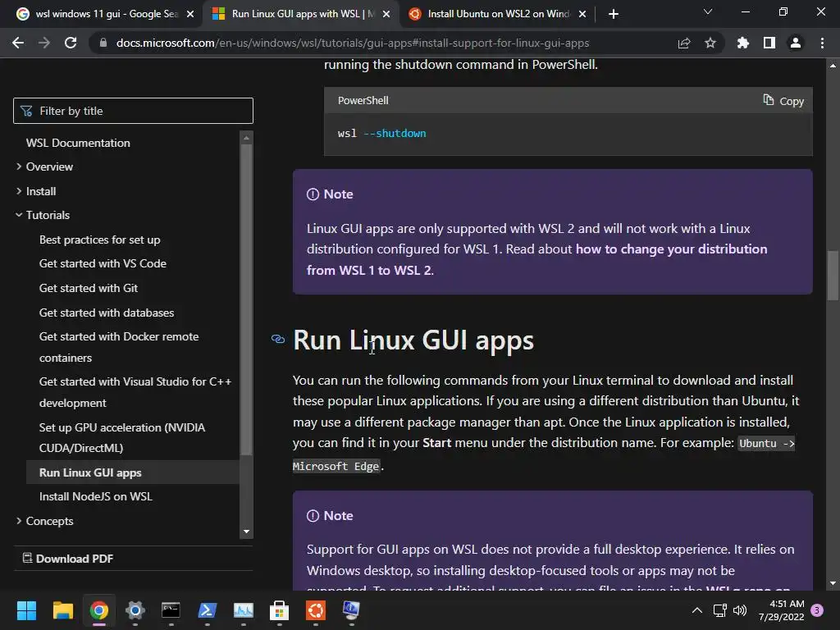The width and height of the screenshot is (840, 630).
Task: Show hidden system tray icons
Action: click(x=697, y=610)
